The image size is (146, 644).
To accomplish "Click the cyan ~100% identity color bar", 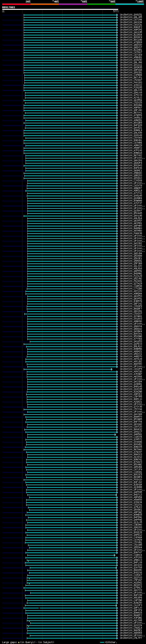I will (130, 4).
